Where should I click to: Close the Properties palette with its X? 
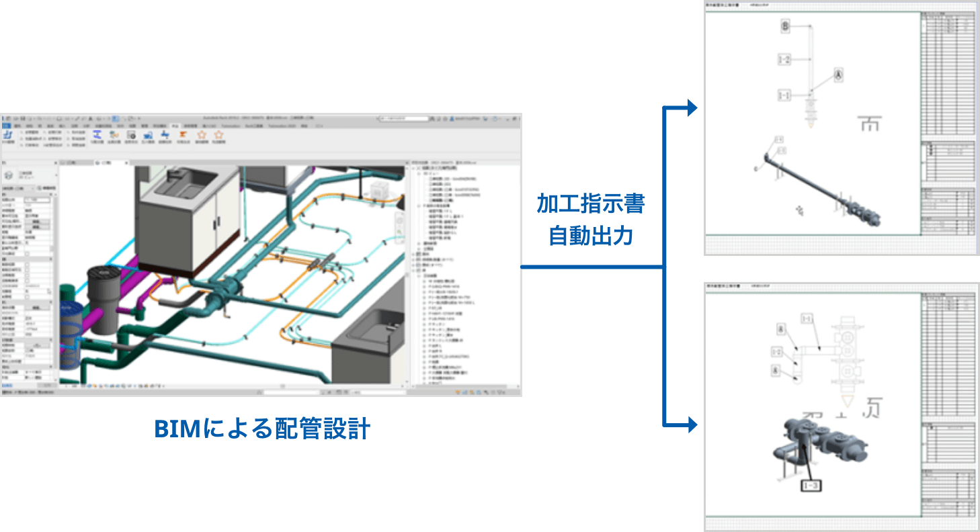click(x=56, y=163)
